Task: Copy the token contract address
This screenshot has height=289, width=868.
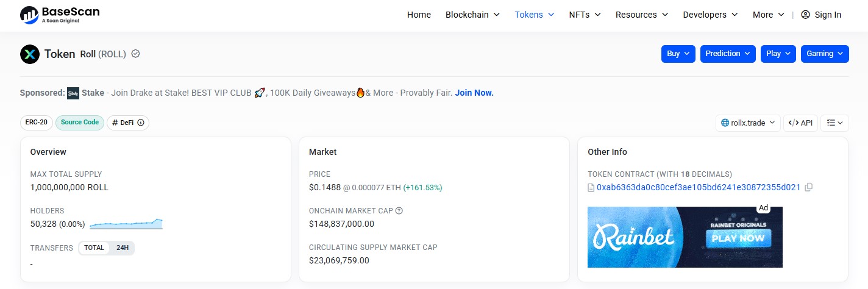Action: point(809,187)
